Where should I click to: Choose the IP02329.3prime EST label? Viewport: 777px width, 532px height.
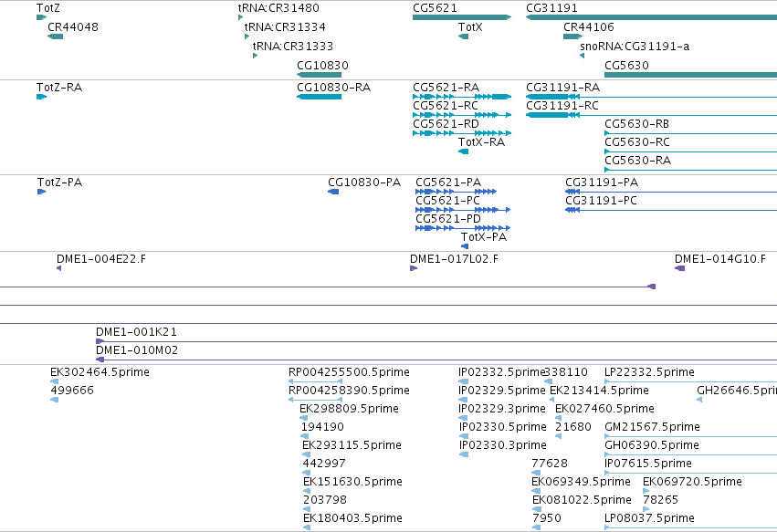(502, 409)
